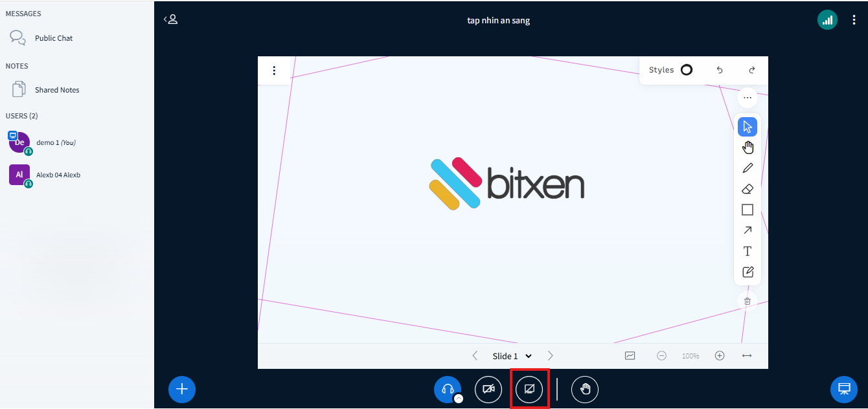Raise your hand
Screen dimensions: 868x409
coord(585,389)
